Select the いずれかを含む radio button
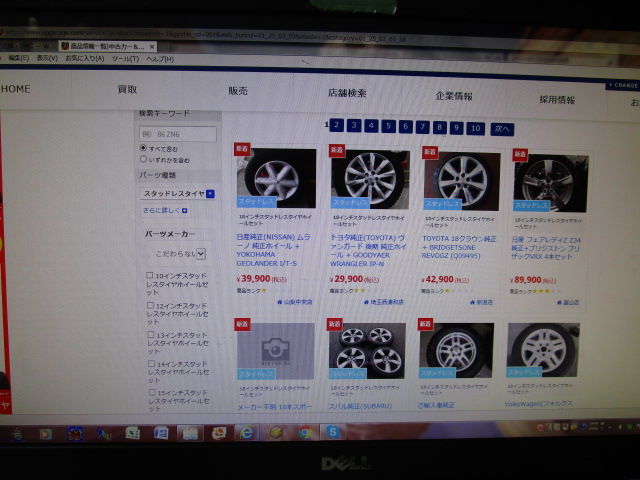Screen dimensions: 640x480 pos(143,159)
